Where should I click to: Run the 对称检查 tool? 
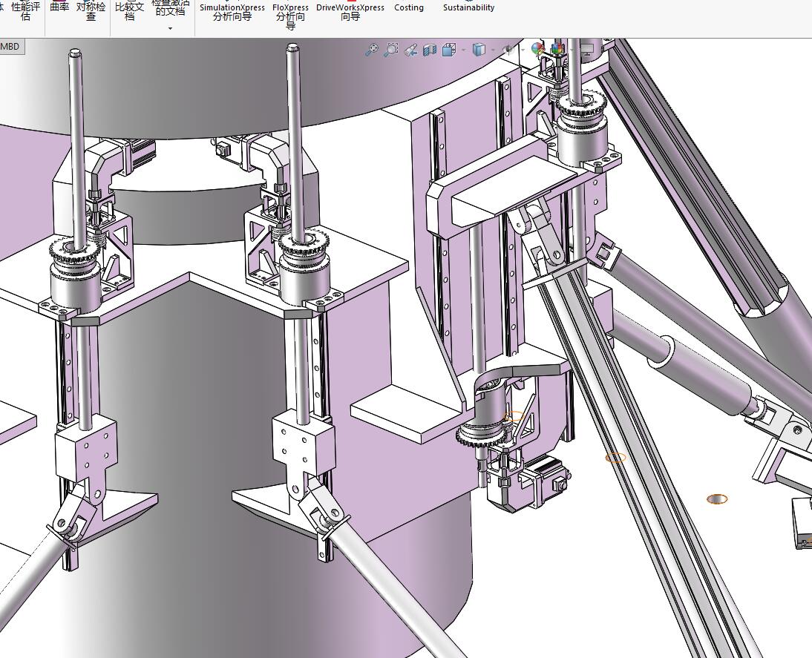[91, 10]
